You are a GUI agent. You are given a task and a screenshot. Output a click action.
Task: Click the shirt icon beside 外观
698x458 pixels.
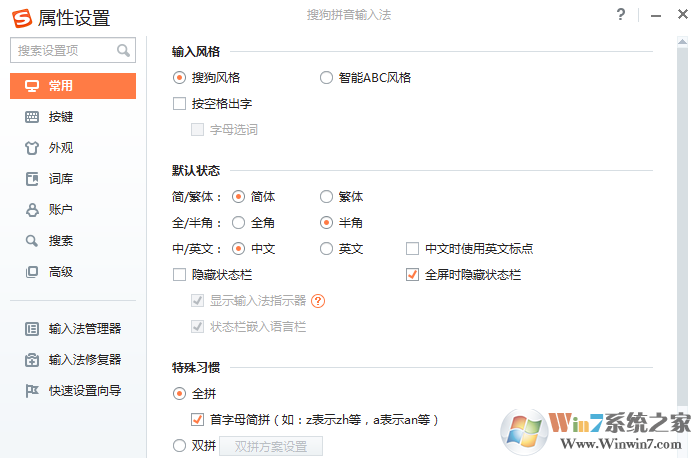click(31, 148)
